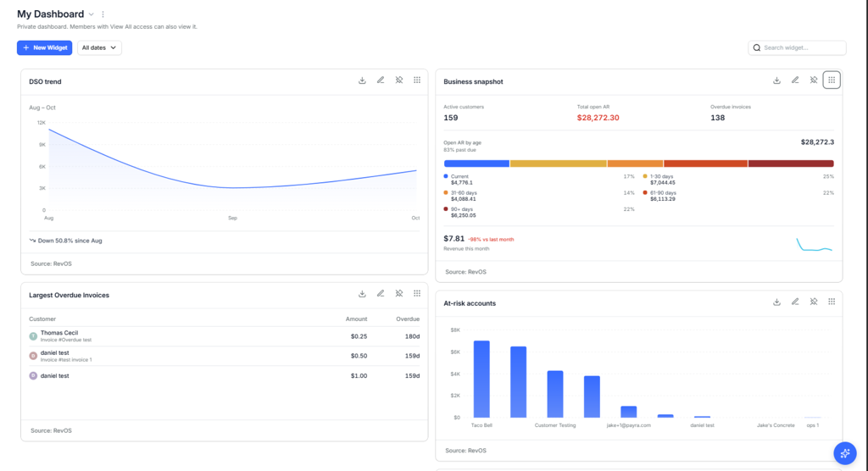The image size is (868, 471).
Task: Unpin the Largest Overdue Invoices widget
Action: [399, 294]
